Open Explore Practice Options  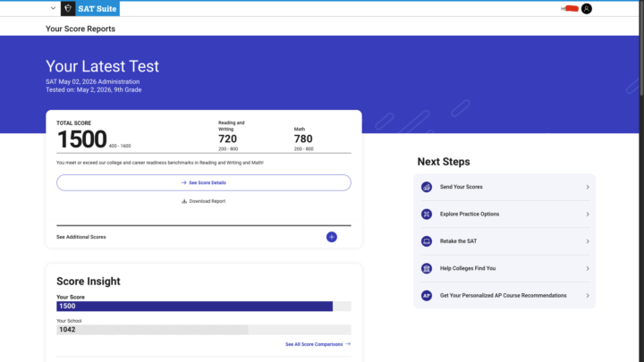[504, 215]
